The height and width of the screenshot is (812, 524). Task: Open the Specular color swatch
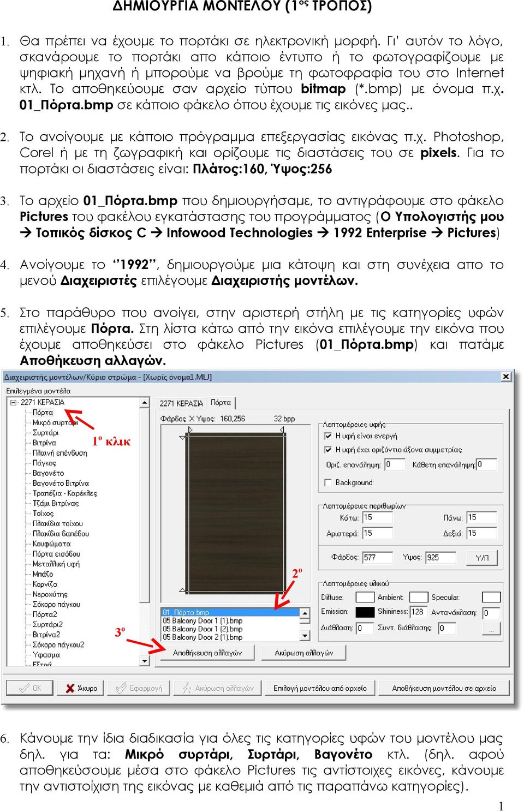coord(491,598)
